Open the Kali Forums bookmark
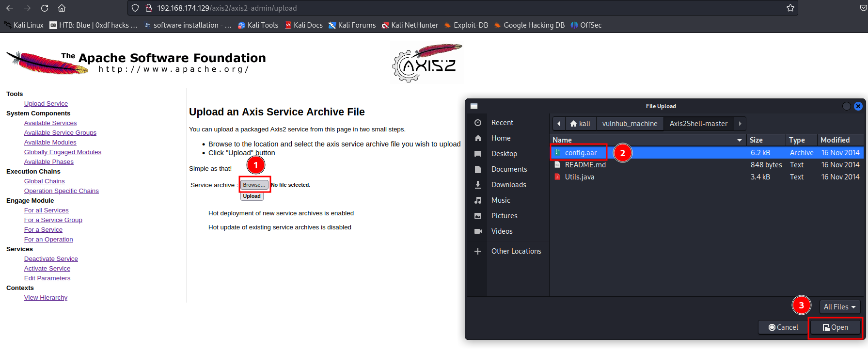868x354 pixels. pyautogui.click(x=352, y=25)
